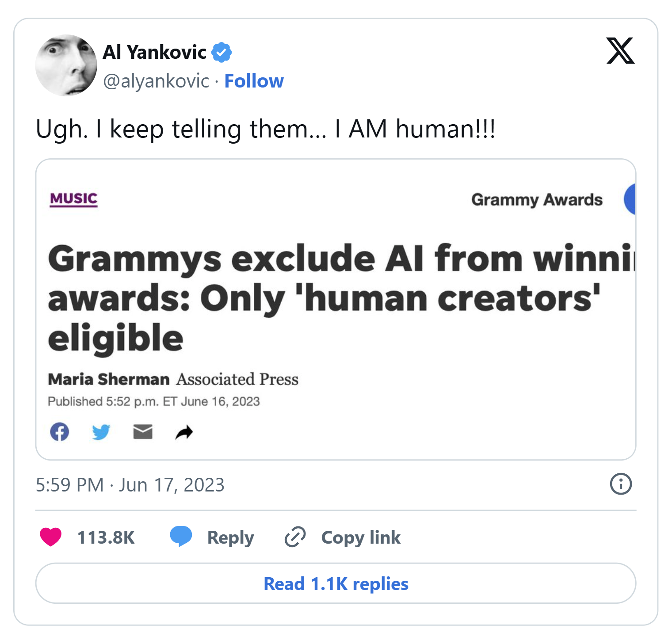The width and height of the screenshot is (672, 640).
Task: Open Al Yankovic profile picture
Action: pyautogui.click(x=66, y=65)
